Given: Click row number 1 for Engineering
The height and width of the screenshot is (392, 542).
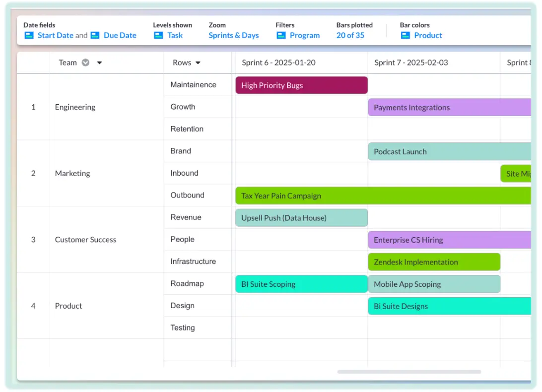Looking at the screenshot, I should 33,107.
